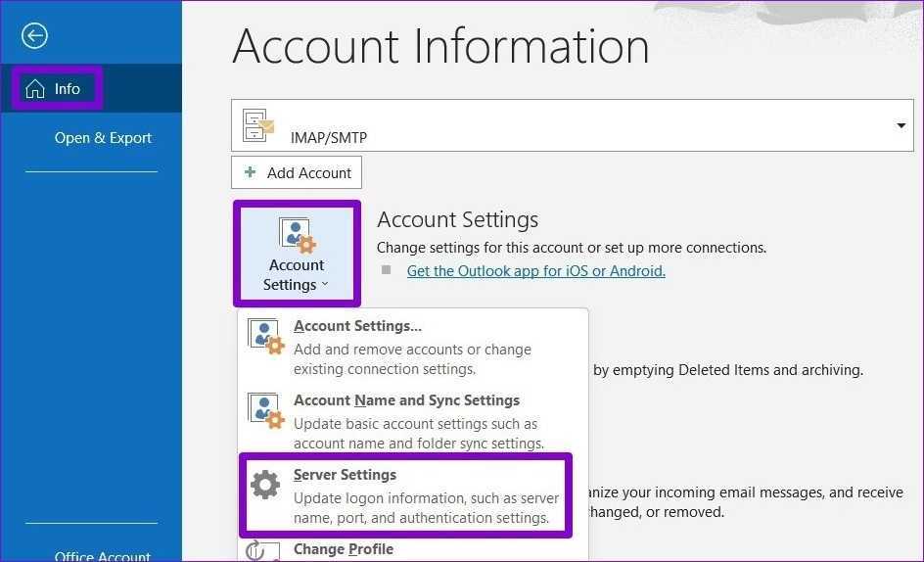Viewport: 924px width, 562px height.
Task: Collapse the Account Settings button chevron
Action: [x=325, y=285]
